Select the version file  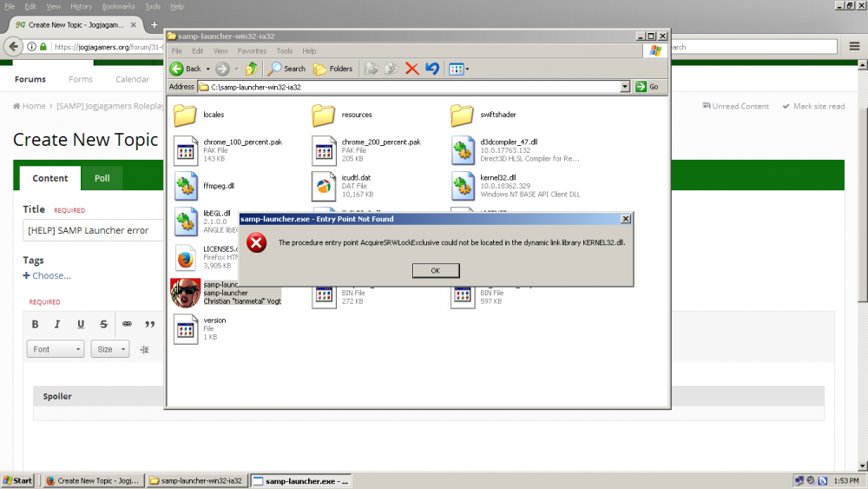200,328
